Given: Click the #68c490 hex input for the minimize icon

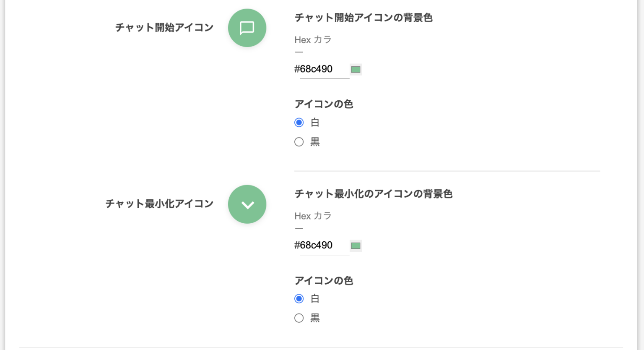Looking at the screenshot, I should click(x=321, y=245).
